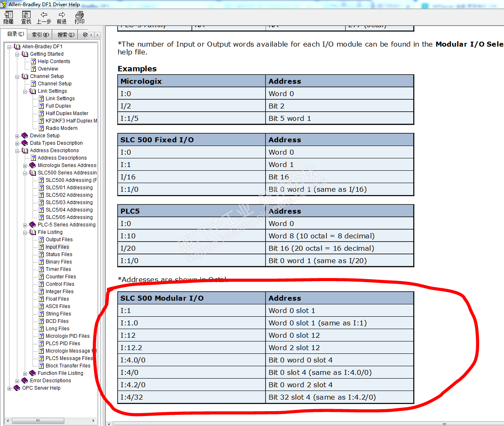Screen dimensions: 504x426
Task: Select the SLC5/03 Addressing topic
Action: click(x=69, y=202)
